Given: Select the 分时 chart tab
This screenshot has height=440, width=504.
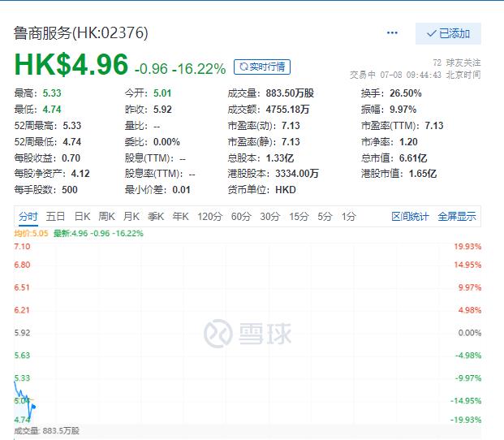Looking at the screenshot, I should click(28, 216).
